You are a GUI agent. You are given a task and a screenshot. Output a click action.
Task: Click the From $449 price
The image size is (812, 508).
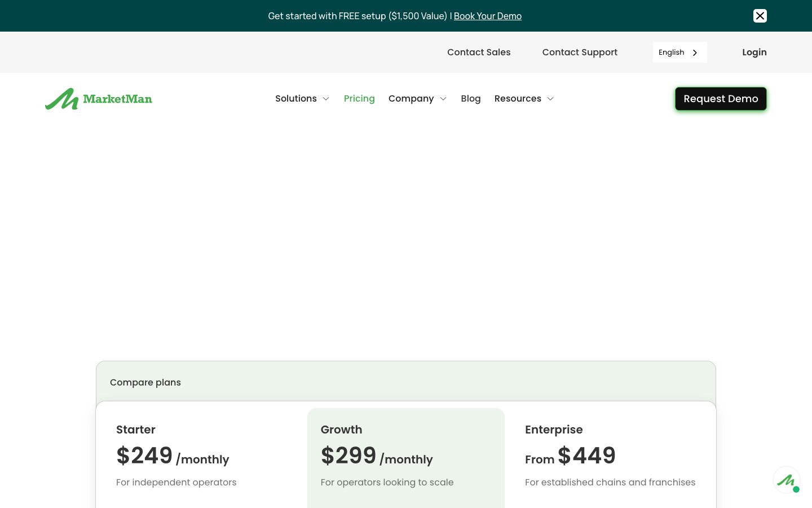570,456
